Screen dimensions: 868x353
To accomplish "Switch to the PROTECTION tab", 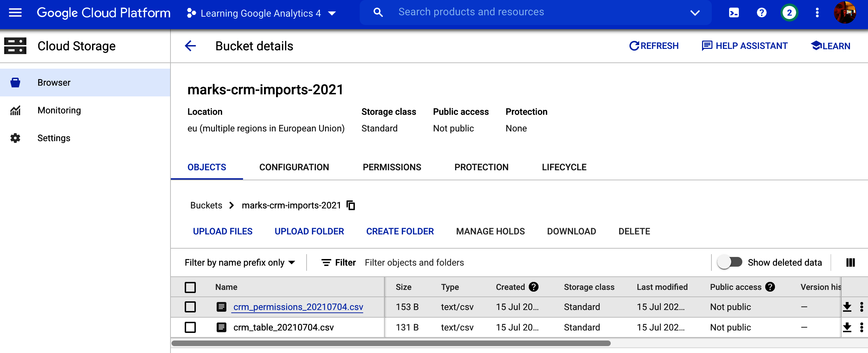I will click(x=482, y=167).
